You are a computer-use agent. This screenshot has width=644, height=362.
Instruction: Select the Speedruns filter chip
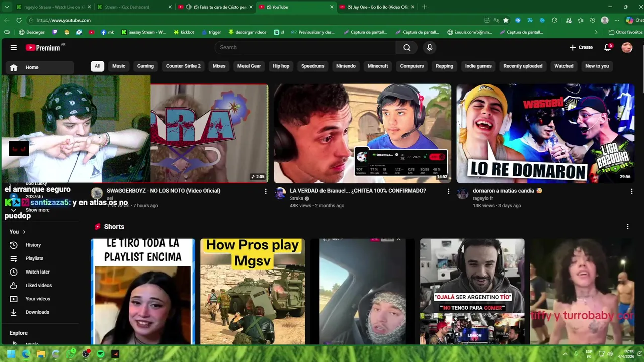click(312, 66)
